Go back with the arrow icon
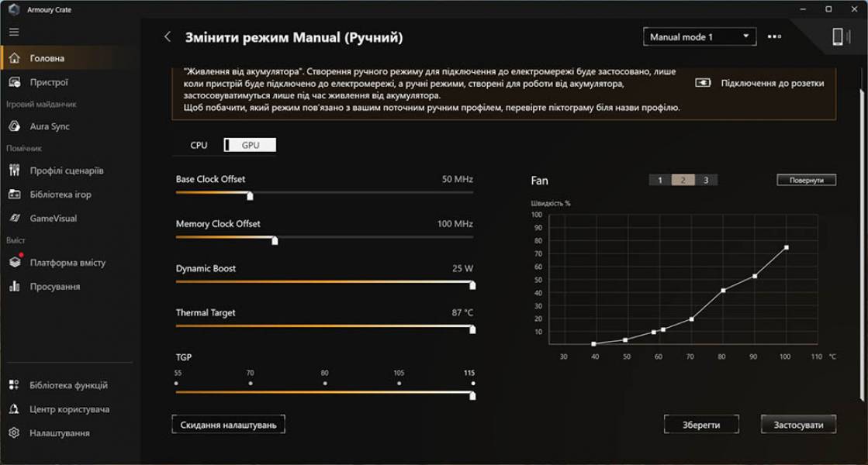Screen dimensions: 868x465 click(x=168, y=37)
